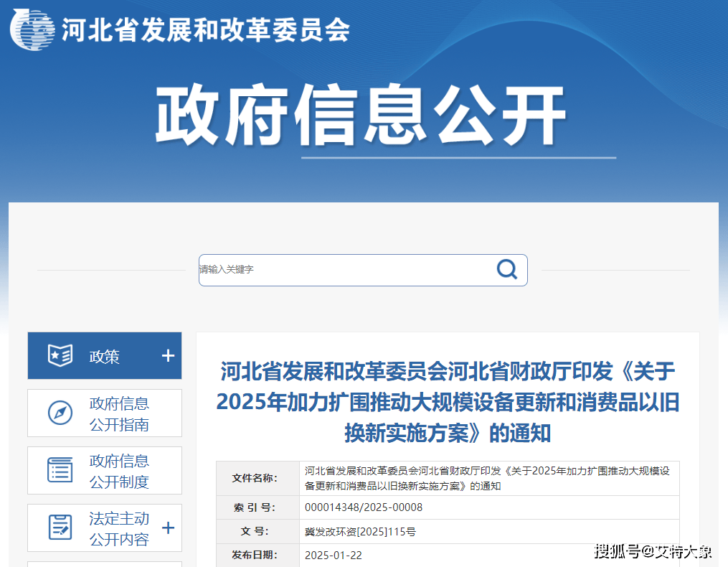Select document number 冀发改环资[2025]115号
This screenshot has width=728, height=567.
(360, 532)
